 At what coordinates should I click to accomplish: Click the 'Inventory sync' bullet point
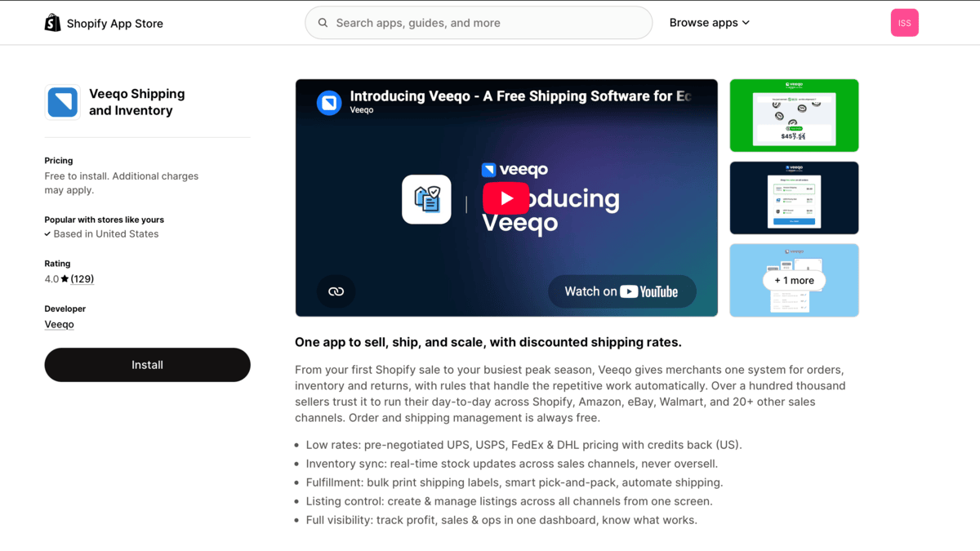click(510, 464)
